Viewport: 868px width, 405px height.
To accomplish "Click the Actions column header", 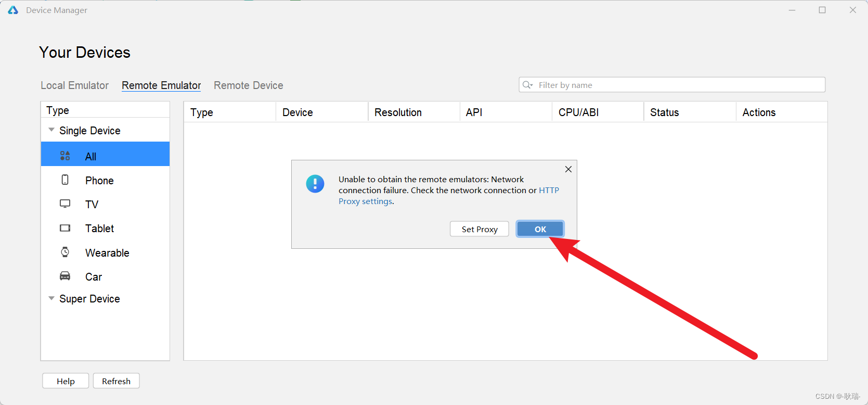I will [x=782, y=112].
